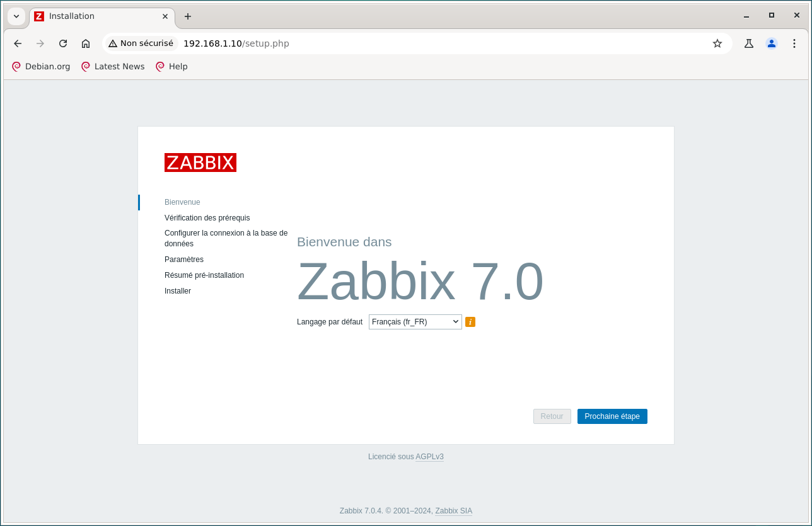Viewport: 812px width, 526px height.
Task: Minimize the browser window
Action: (x=746, y=16)
